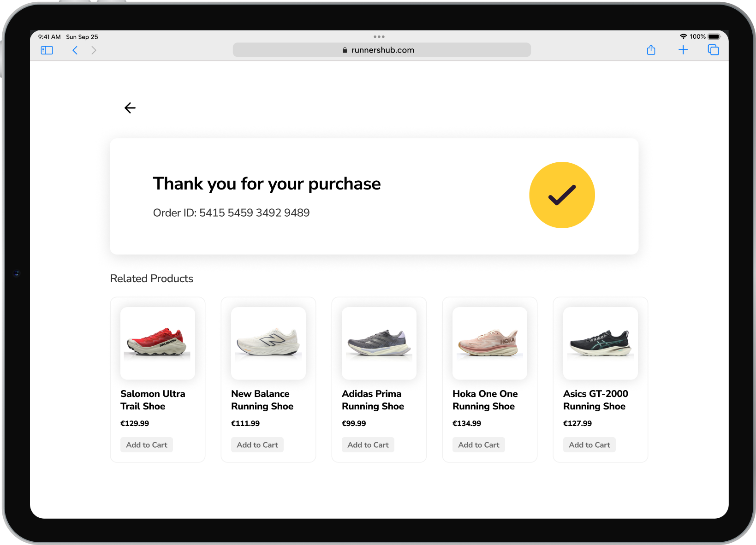The height and width of the screenshot is (545, 756).
Task: Click the Related Products heading
Action: pos(151,278)
